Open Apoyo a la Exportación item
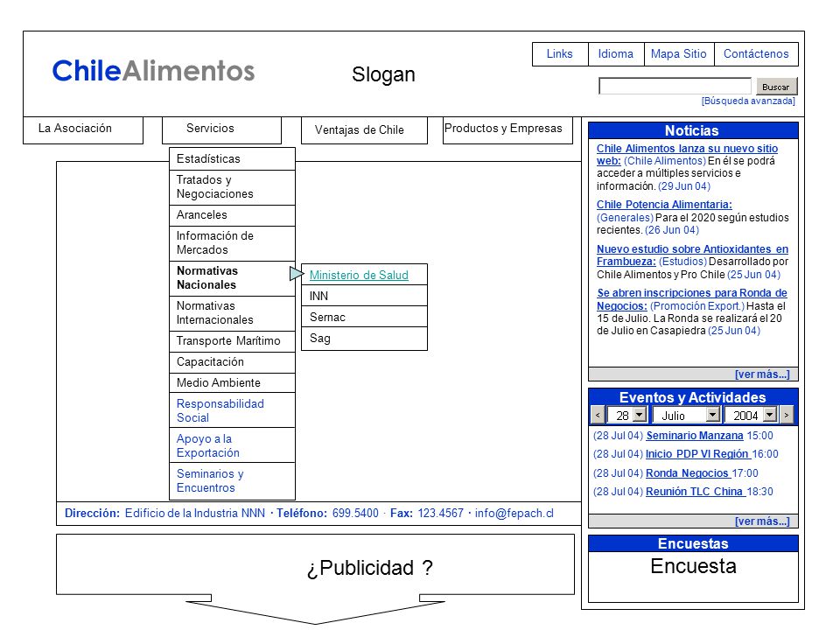Viewport: 840px width, 630px height. (232, 445)
